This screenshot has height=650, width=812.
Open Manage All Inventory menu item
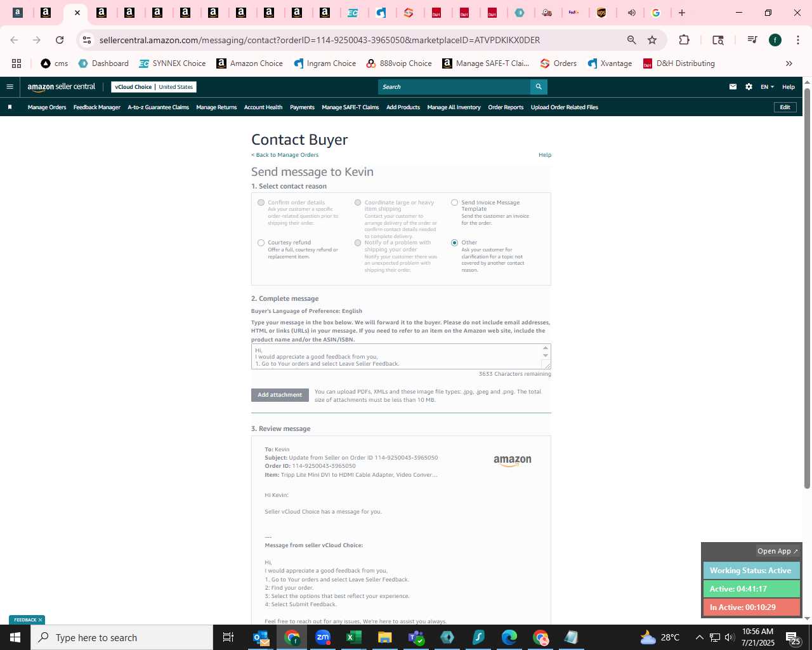coord(454,107)
